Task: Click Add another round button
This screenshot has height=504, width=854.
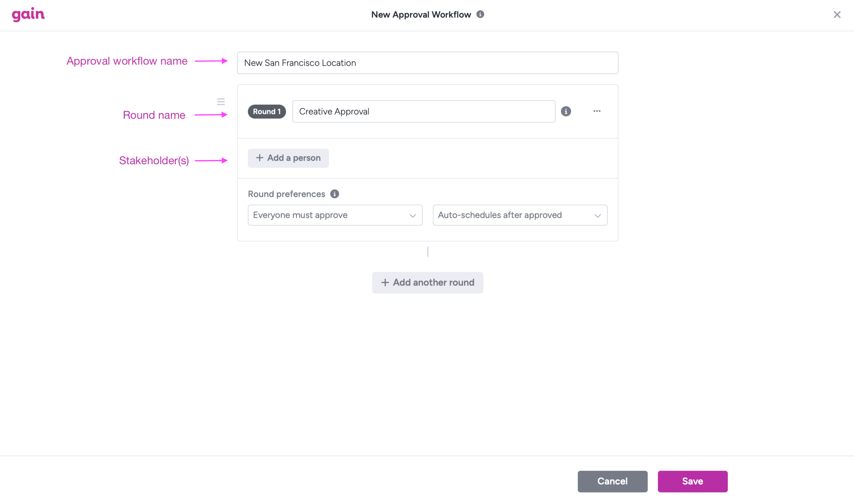Action: click(427, 283)
